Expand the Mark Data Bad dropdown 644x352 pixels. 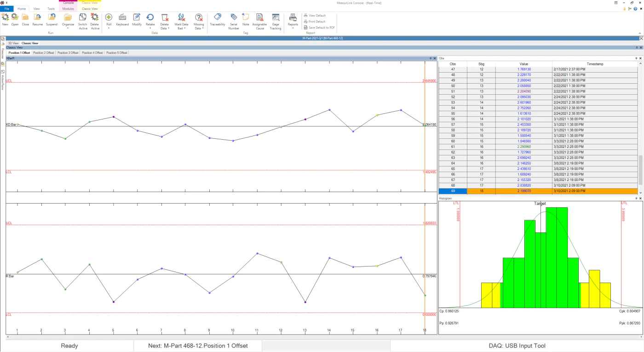click(x=182, y=28)
